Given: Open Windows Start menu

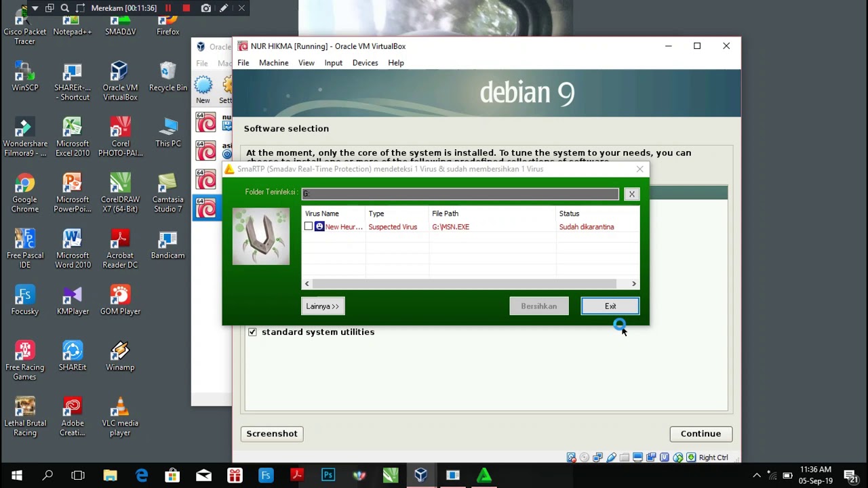Looking at the screenshot, I should coord(16,475).
